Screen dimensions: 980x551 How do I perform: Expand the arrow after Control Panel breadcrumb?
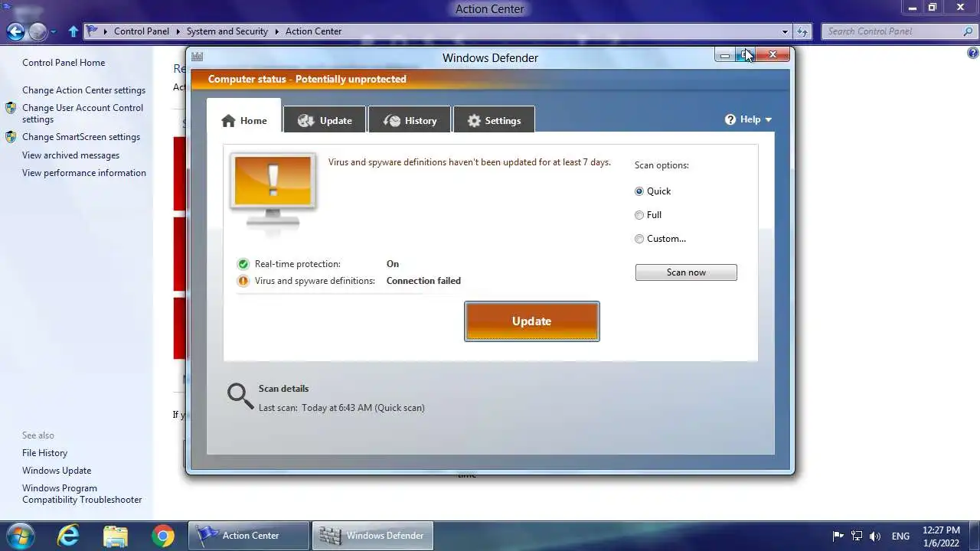[178, 31]
